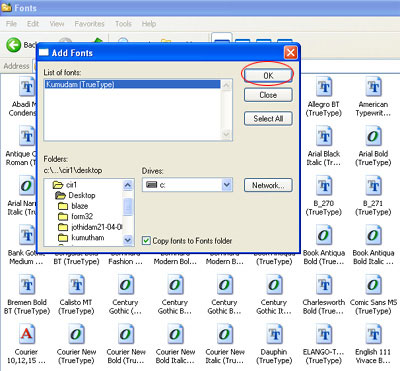This screenshot has width=400, height=371.
Task: Open the Edit menu in Fonts window
Action: (33, 24)
